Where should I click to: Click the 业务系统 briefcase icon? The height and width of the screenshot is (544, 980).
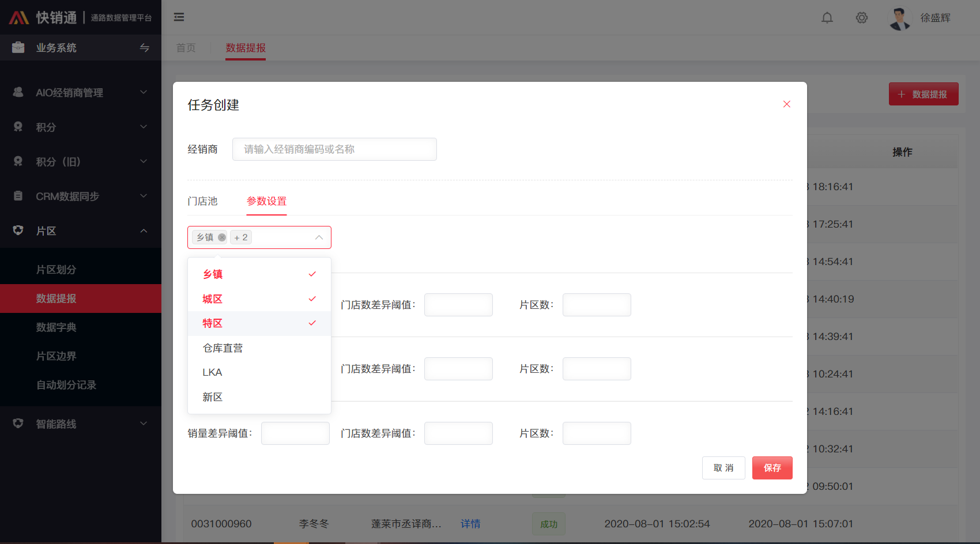18,47
